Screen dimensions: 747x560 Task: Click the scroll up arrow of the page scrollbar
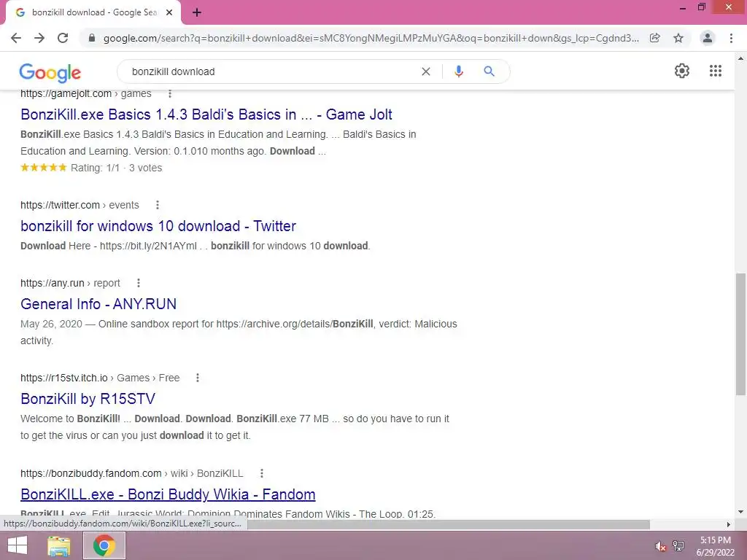point(740,58)
